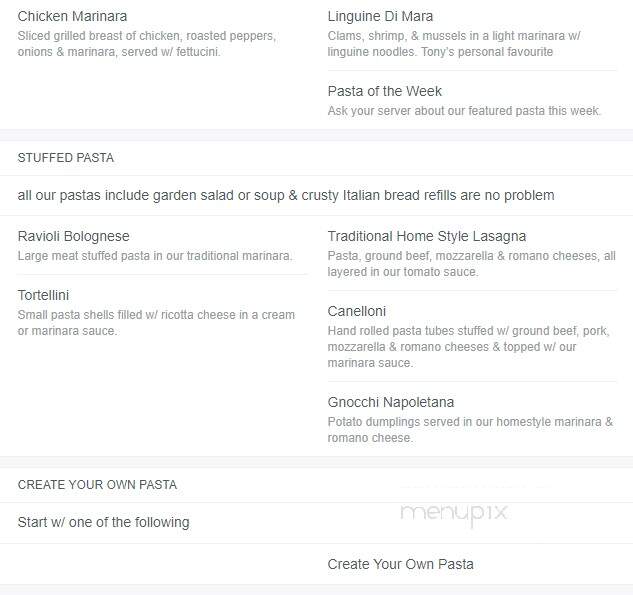The width and height of the screenshot is (633, 595).
Task: Click the pastas include garden salad note
Action: tap(286, 195)
